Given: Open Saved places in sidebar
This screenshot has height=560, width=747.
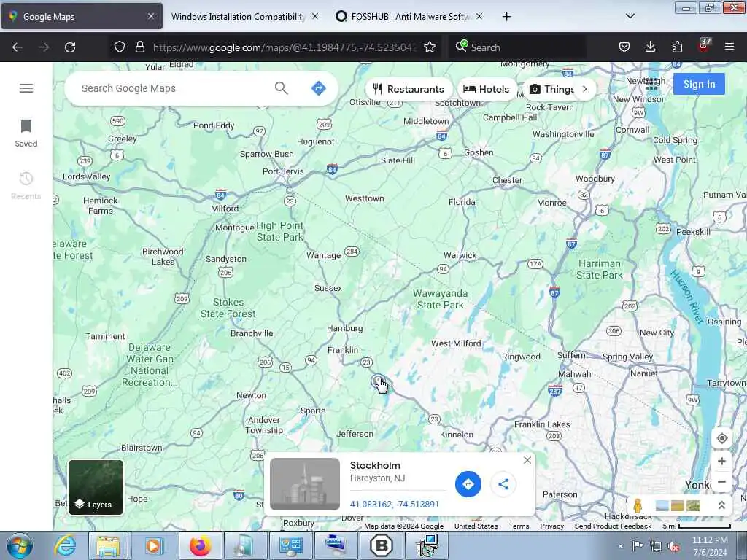Looking at the screenshot, I should [x=26, y=133].
